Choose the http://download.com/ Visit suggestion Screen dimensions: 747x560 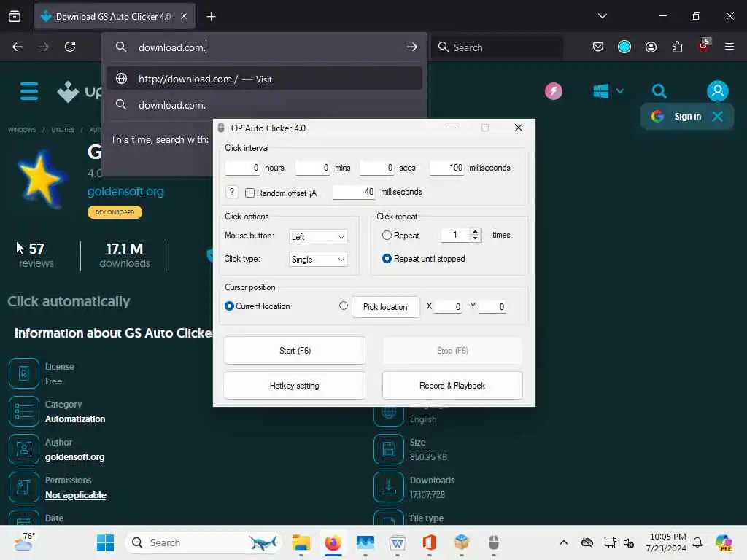265,79
